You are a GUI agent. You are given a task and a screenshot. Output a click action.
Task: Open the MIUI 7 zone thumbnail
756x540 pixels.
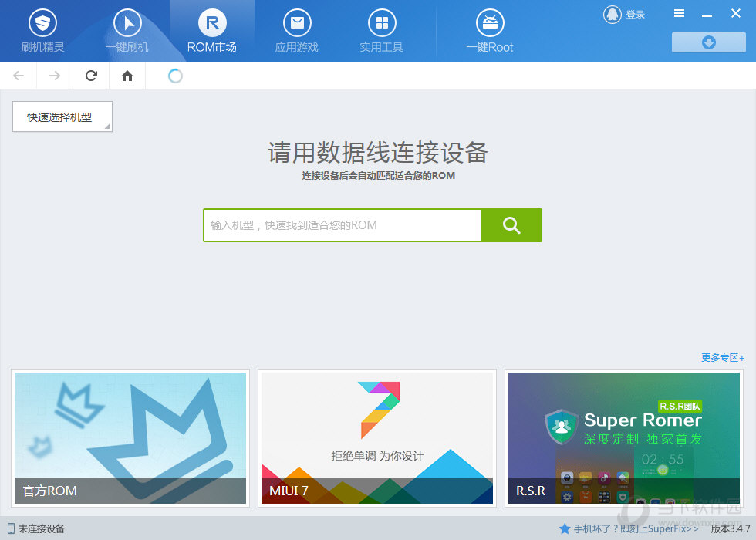tap(377, 438)
